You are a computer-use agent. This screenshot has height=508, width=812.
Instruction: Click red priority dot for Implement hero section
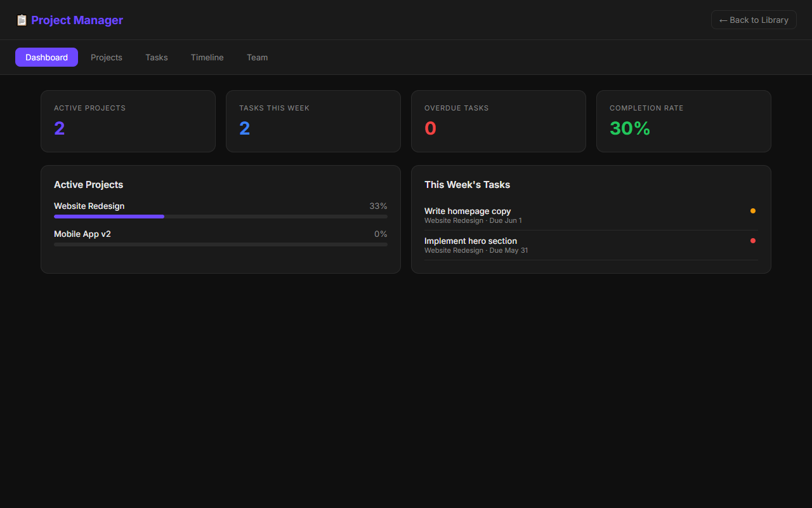click(x=753, y=241)
